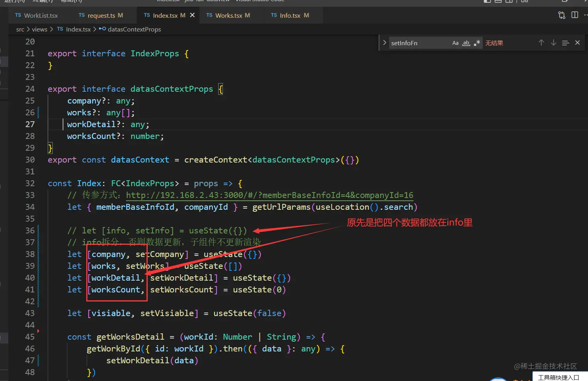Click the 工具箱快捷入口 toolbox shortcut button

558,377
